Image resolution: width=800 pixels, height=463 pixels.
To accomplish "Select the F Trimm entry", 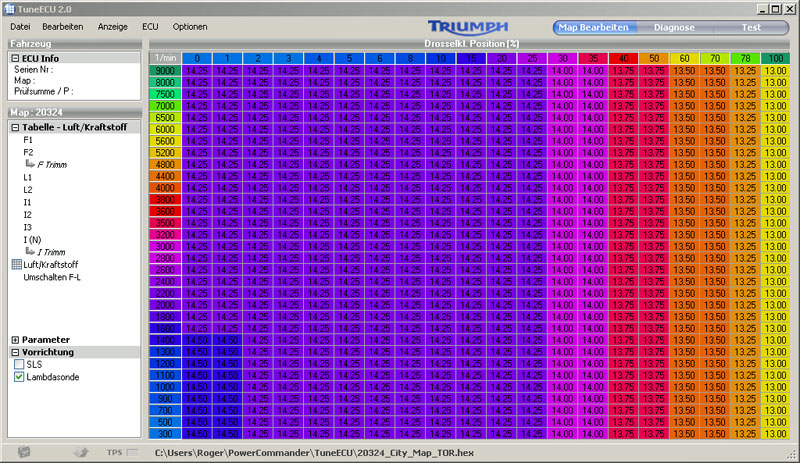I will (52, 164).
